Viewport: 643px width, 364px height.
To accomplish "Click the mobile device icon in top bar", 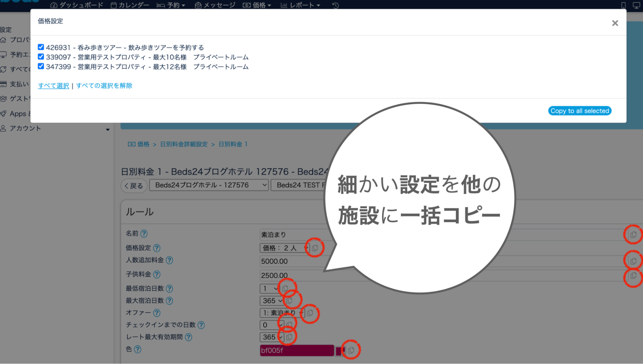I will point(623,5).
